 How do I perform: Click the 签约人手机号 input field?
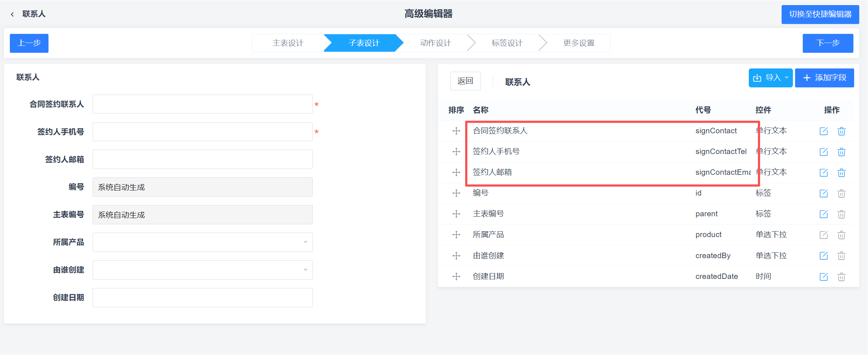pyautogui.click(x=203, y=132)
